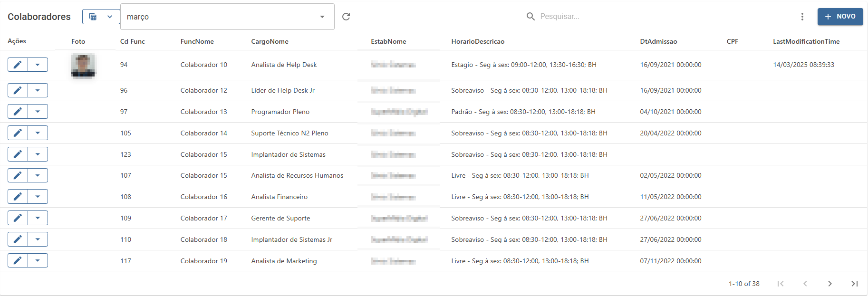Open actions dropdown for Colaborador 13
868x296 pixels.
pyautogui.click(x=38, y=112)
